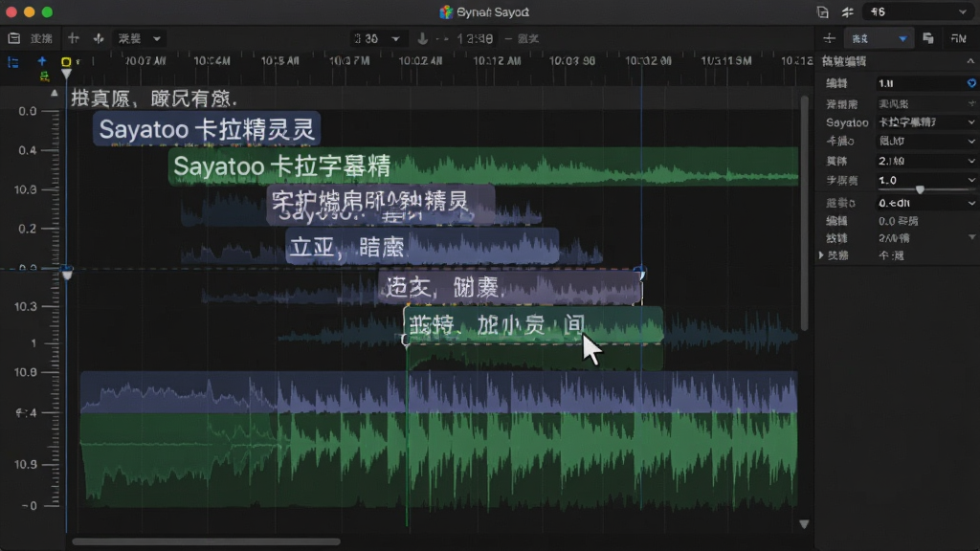Select the purple clip ending in "精灵"

click(380, 204)
